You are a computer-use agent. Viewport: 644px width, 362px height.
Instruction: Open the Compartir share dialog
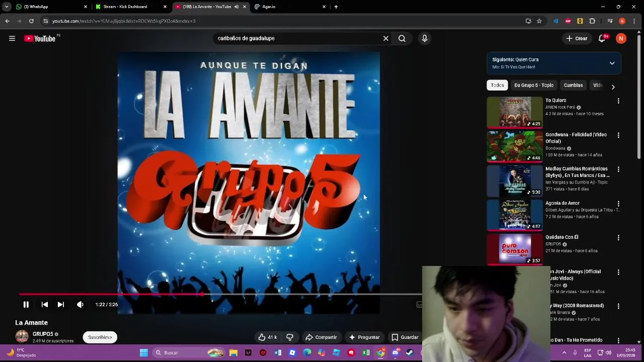[x=321, y=337]
